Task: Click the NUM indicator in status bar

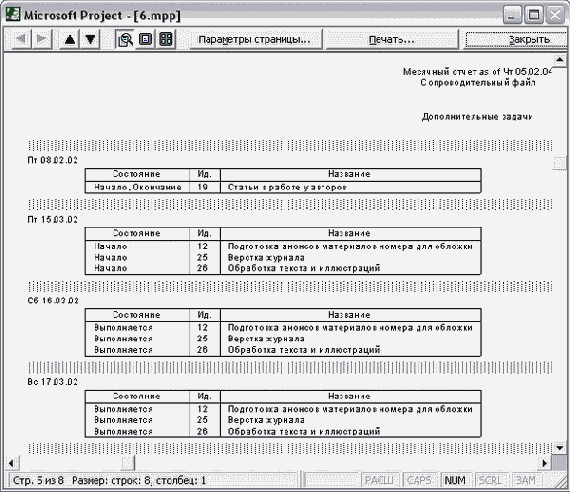Action: (455, 480)
